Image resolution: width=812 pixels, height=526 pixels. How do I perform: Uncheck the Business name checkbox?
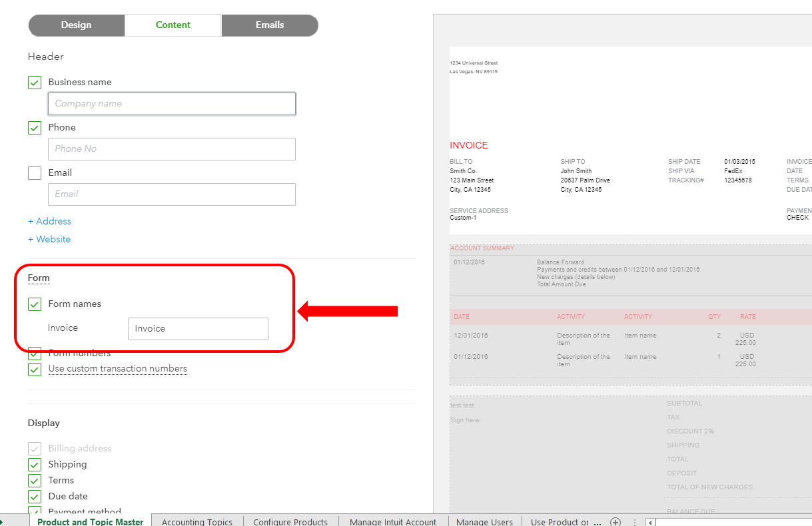click(x=34, y=82)
